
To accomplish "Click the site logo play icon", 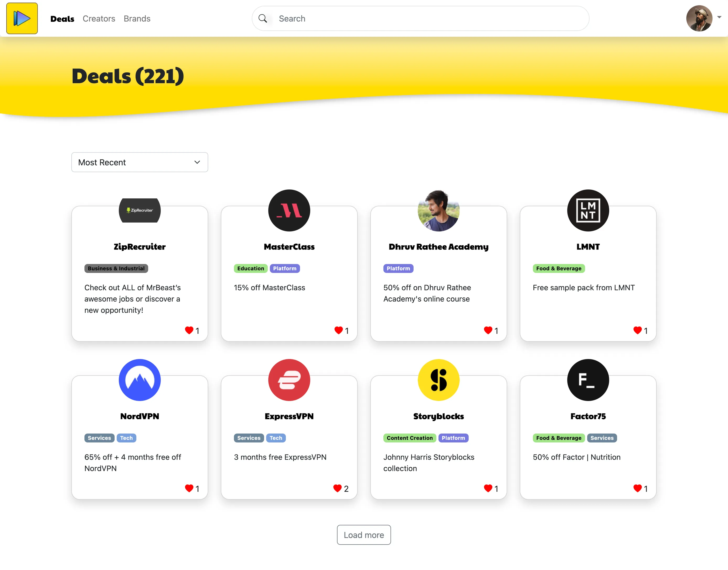I will tap(22, 18).
